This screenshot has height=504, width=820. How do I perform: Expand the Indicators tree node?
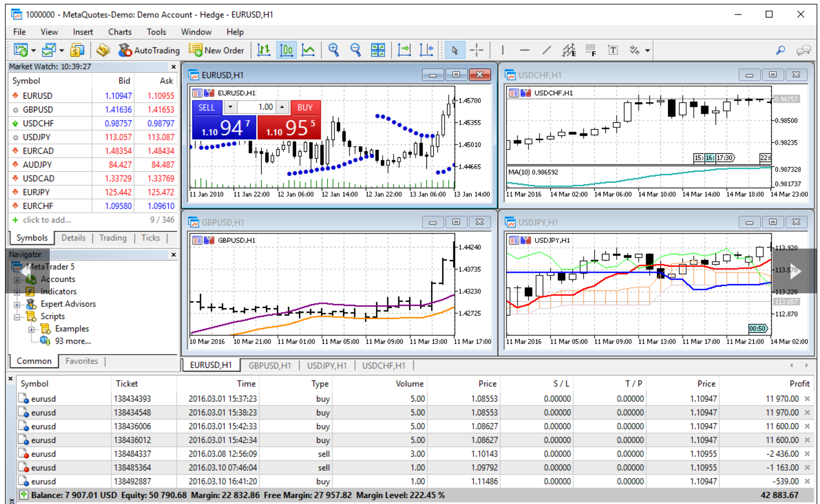17,292
